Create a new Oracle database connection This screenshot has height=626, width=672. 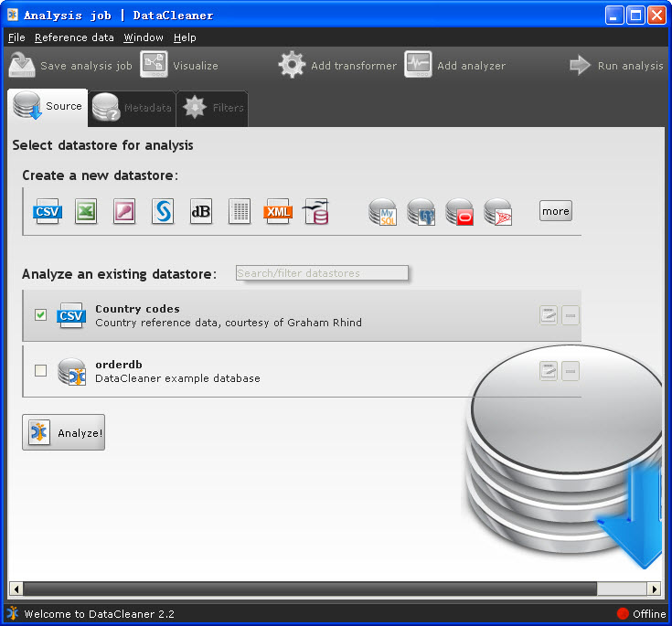459,212
